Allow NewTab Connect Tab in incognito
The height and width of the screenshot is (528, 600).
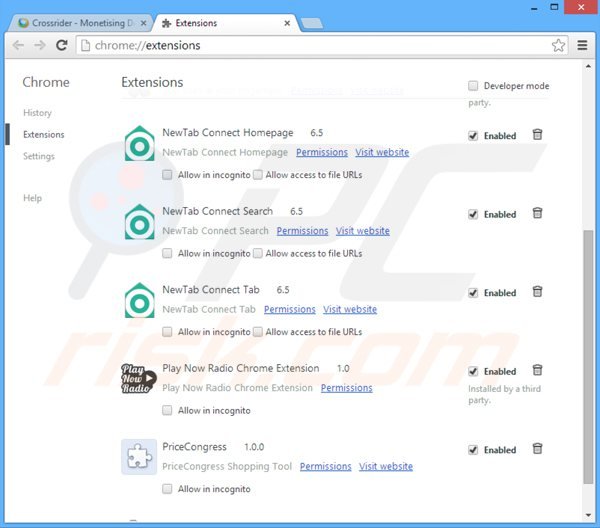[167, 332]
